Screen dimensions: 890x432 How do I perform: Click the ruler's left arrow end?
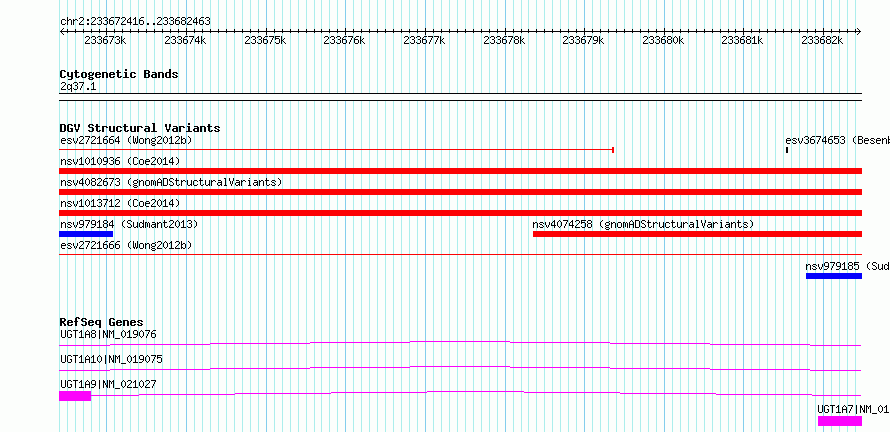click(62, 32)
